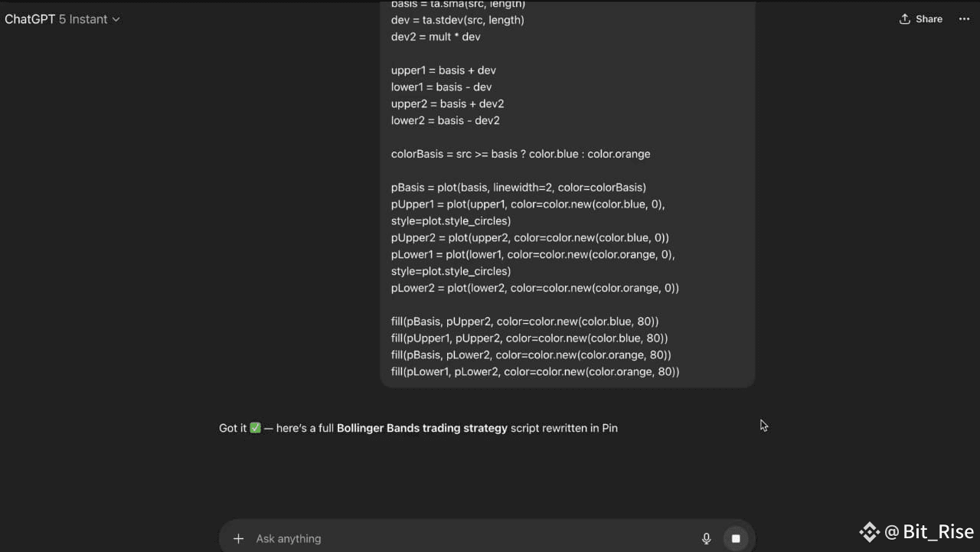Click the microphone dictation icon
Screen dimensions: 980x552
click(707, 539)
